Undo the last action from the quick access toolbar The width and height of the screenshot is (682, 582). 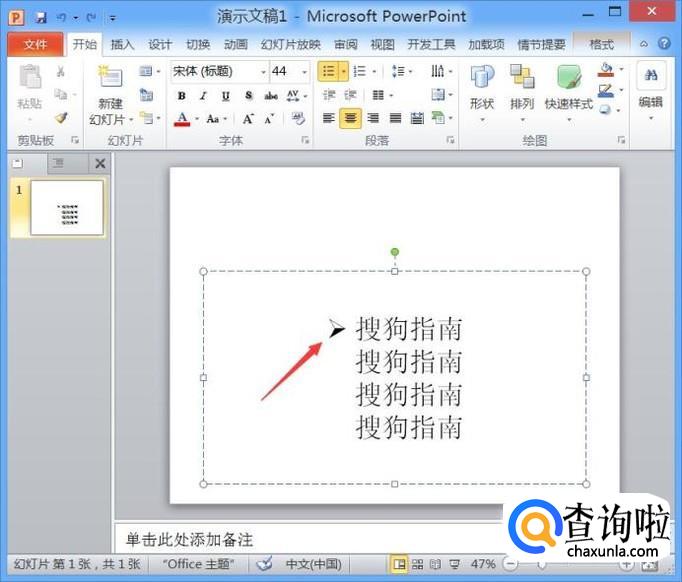pos(61,17)
